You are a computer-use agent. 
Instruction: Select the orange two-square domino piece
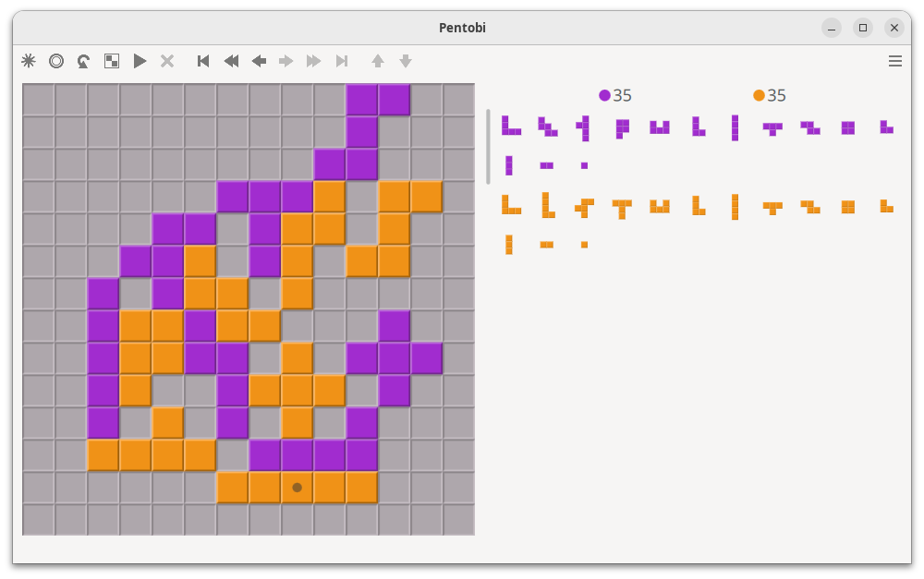click(x=546, y=245)
